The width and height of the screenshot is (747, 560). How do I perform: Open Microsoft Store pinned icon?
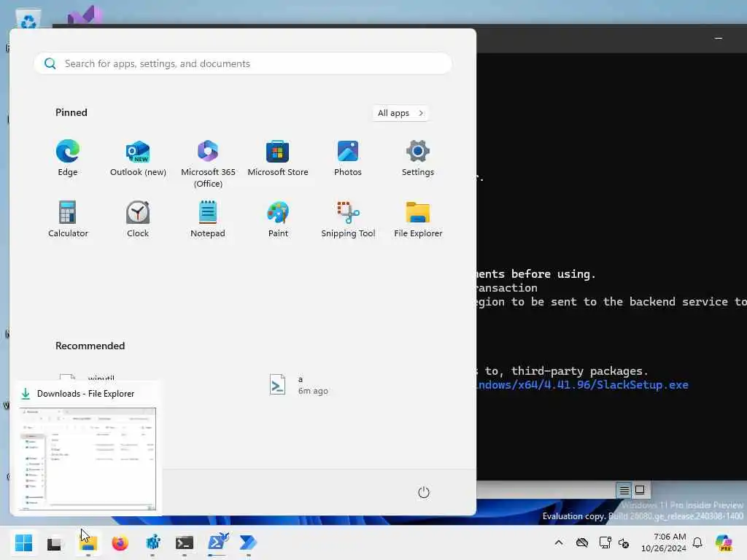[x=278, y=158]
